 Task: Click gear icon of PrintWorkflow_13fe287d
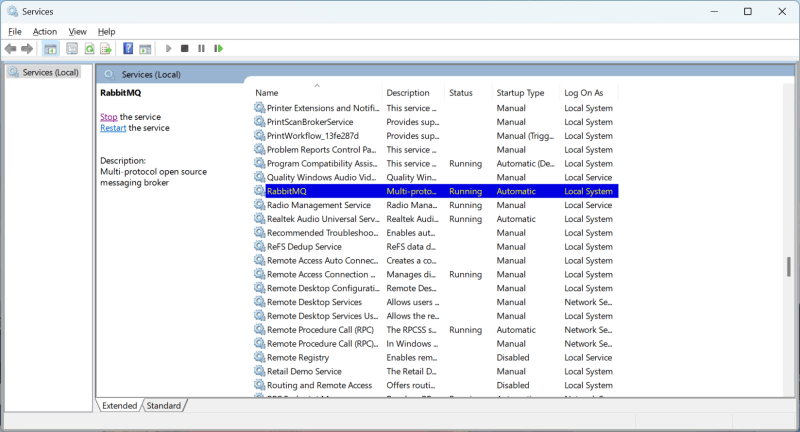click(x=260, y=135)
